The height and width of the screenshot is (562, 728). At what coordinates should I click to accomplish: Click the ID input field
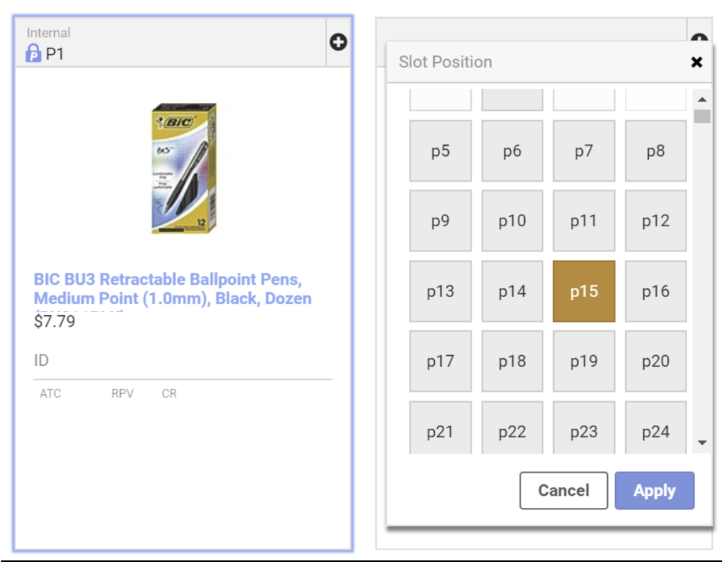pos(182,361)
